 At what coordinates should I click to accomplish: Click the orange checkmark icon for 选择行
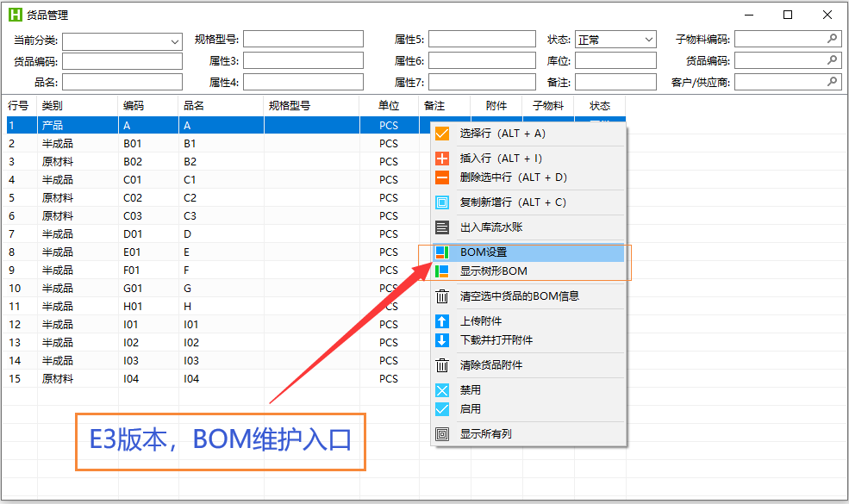[x=442, y=134]
